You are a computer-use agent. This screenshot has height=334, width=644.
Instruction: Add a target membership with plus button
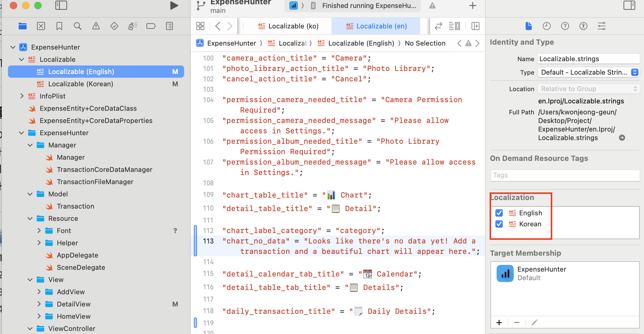click(x=499, y=322)
